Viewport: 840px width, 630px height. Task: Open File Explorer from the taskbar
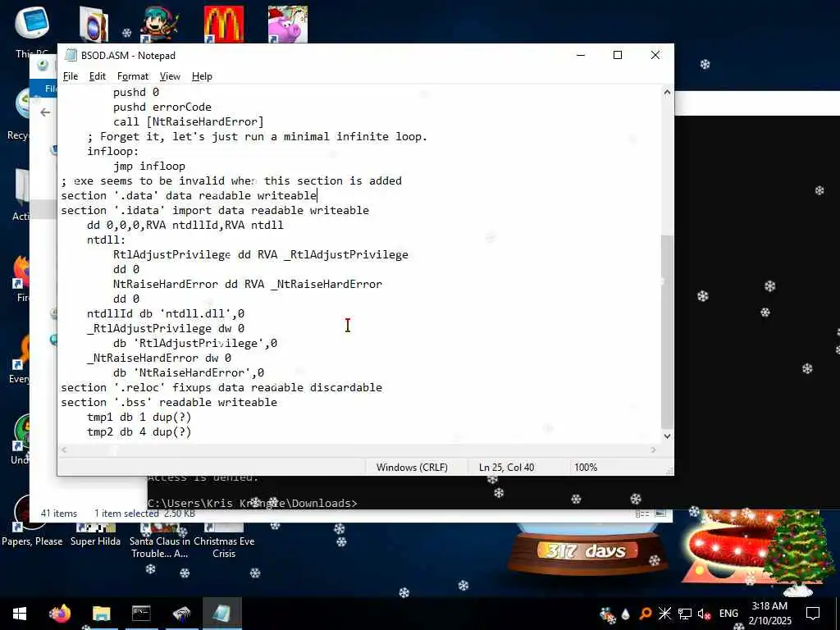tap(101, 614)
